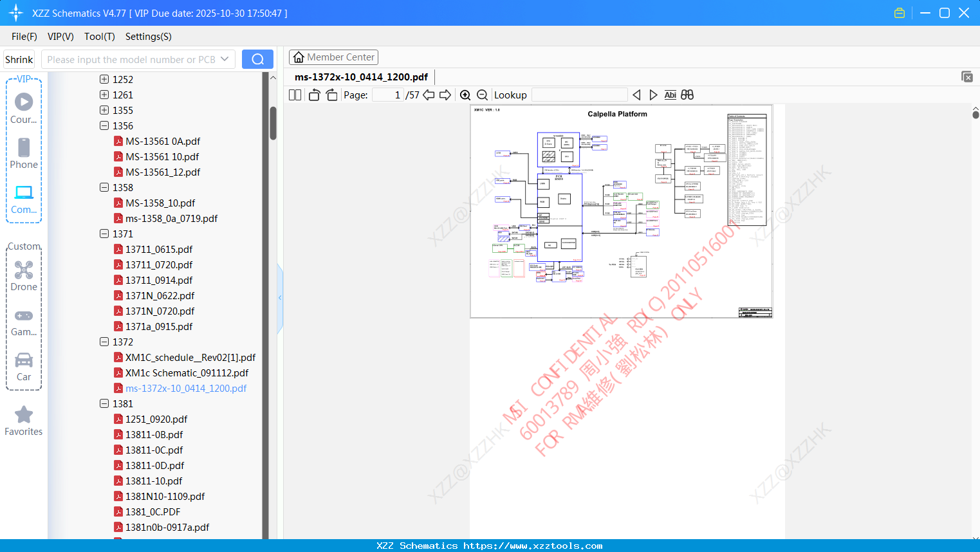Open the Computer sidebar category
This screenshot has width=980, height=552.
coord(24,199)
